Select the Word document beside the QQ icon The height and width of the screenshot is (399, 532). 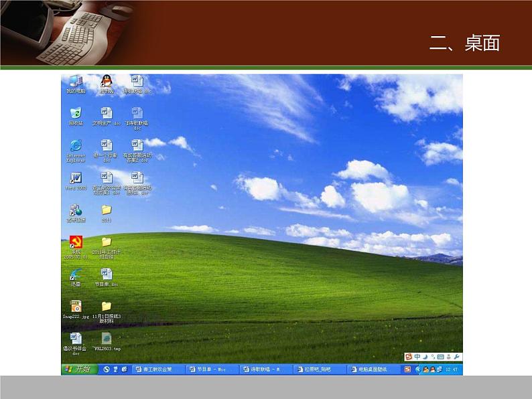137,84
